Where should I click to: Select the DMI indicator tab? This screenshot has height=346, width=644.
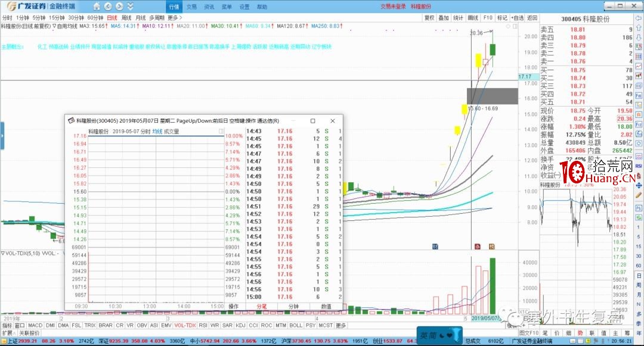(x=51, y=325)
